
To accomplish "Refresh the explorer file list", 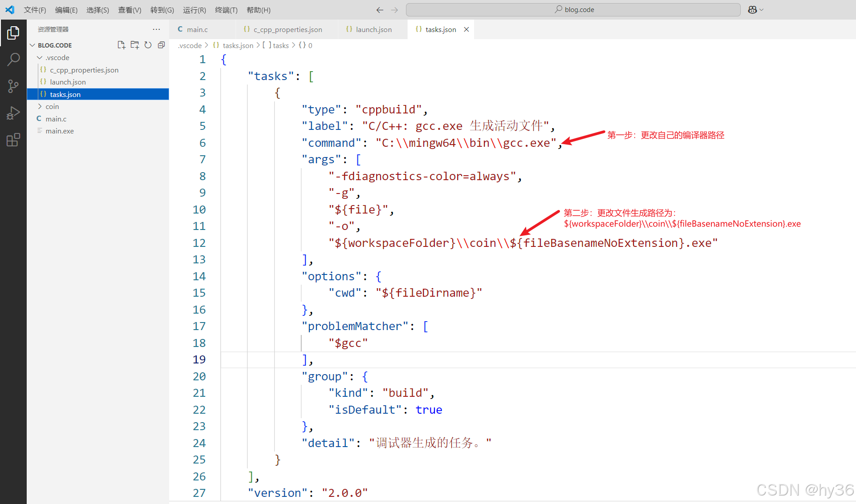I will pyautogui.click(x=148, y=44).
